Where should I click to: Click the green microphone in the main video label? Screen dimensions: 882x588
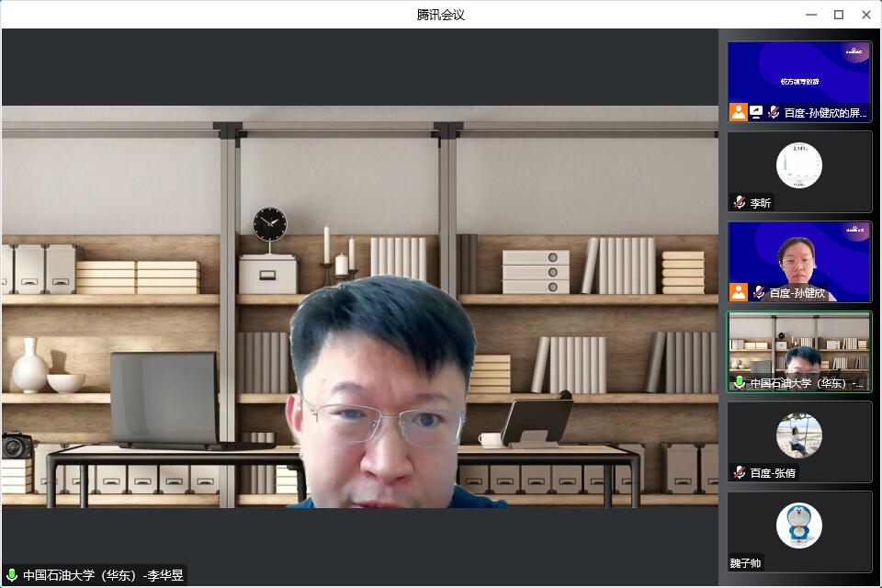click(12, 576)
